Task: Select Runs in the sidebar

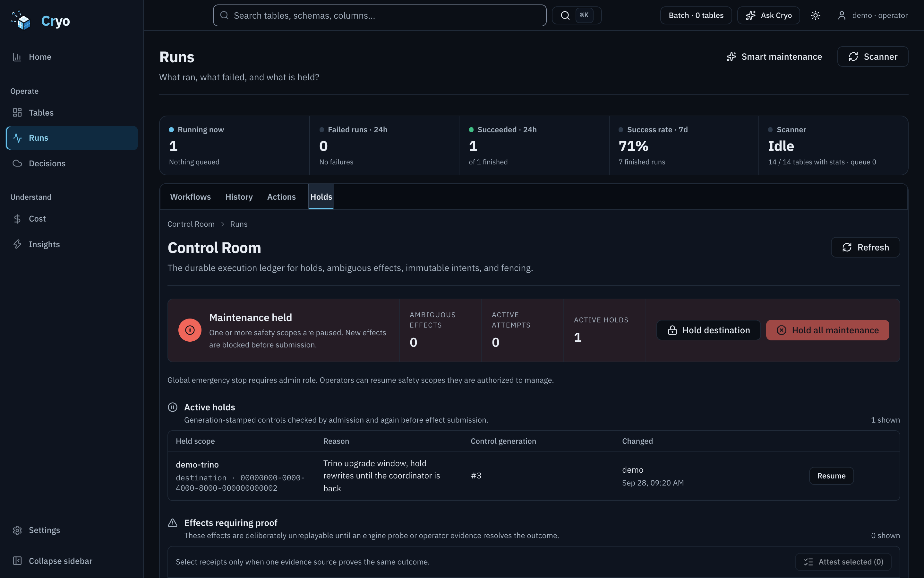Action: click(x=72, y=138)
